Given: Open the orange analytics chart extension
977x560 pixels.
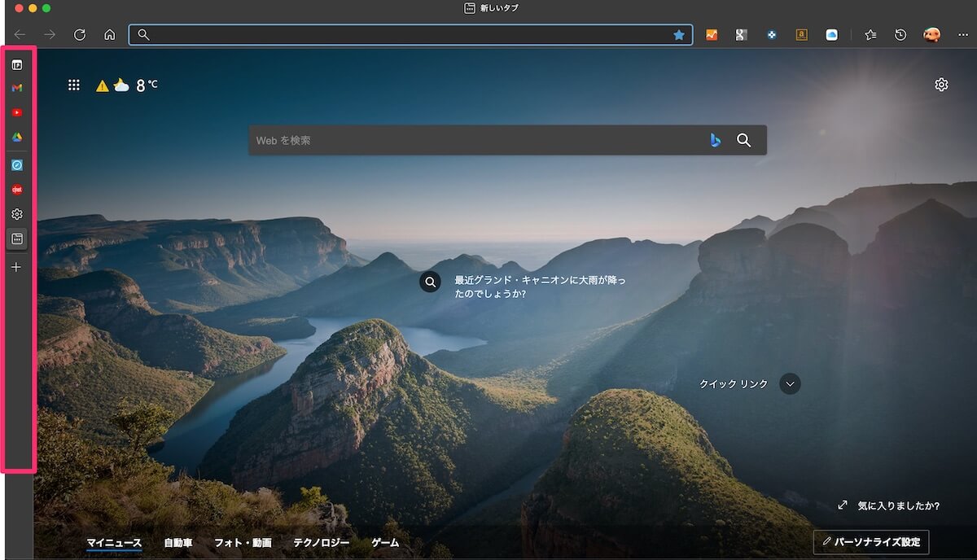Looking at the screenshot, I should [712, 35].
